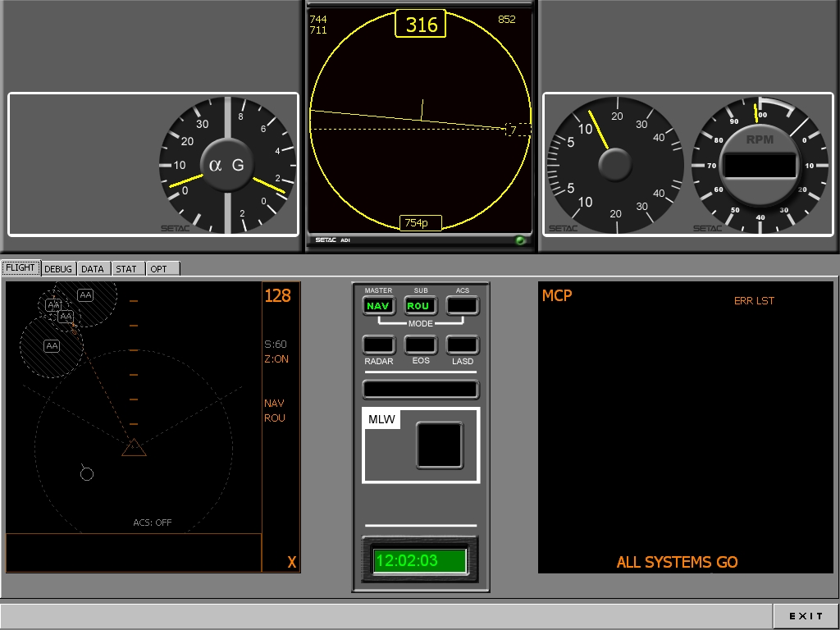Viewport: 840px width, 630px height.
Task: Click the empty message box below the map
Action: tap(134, 553)
